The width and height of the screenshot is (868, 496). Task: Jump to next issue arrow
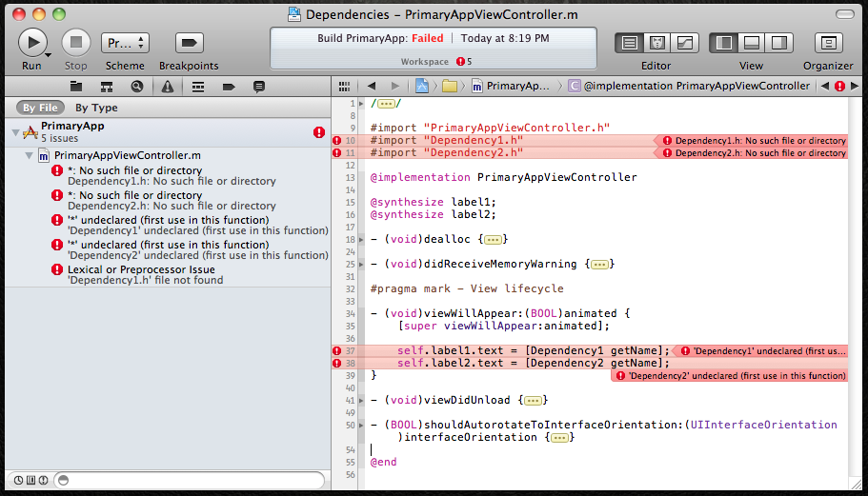(854, 87)
